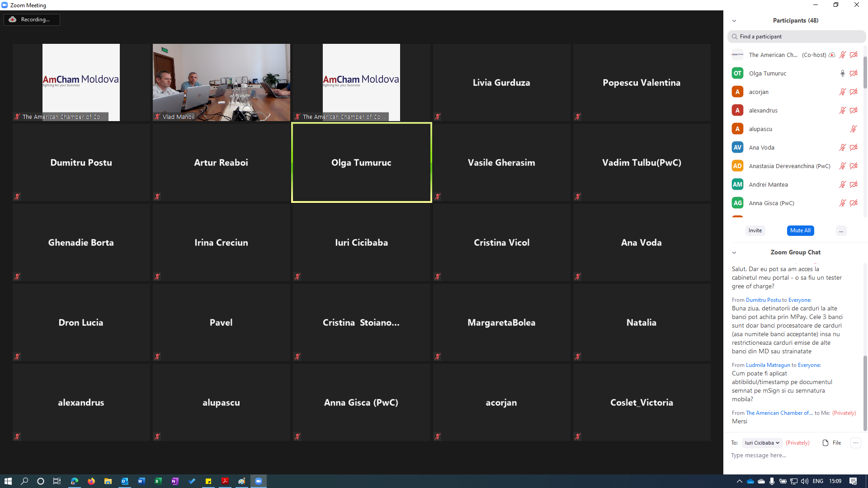The image size is (868, 488).
Task: Open the chat more options (...) menu
Action: pos(855,443)
